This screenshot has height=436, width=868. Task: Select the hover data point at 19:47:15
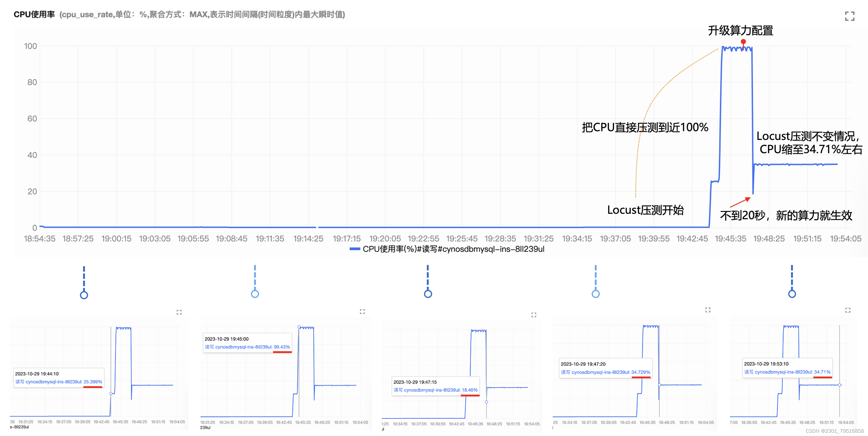(x=486, y=402)
